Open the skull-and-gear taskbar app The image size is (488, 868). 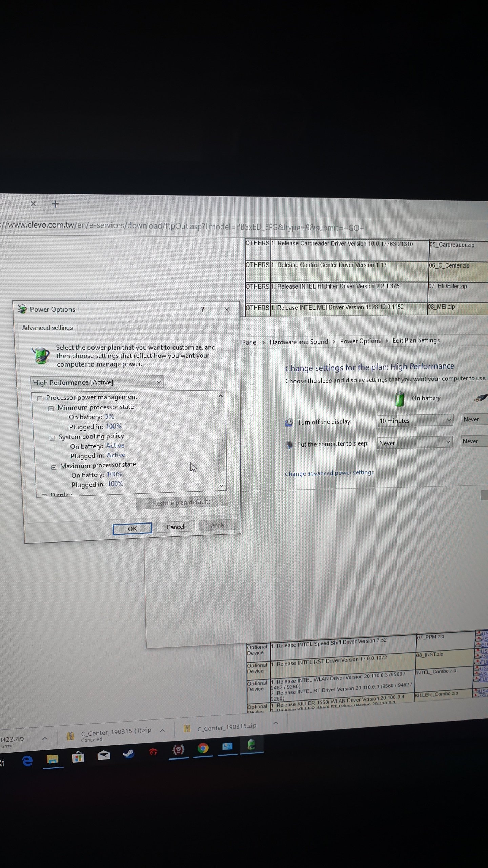[x=178, y=750]
